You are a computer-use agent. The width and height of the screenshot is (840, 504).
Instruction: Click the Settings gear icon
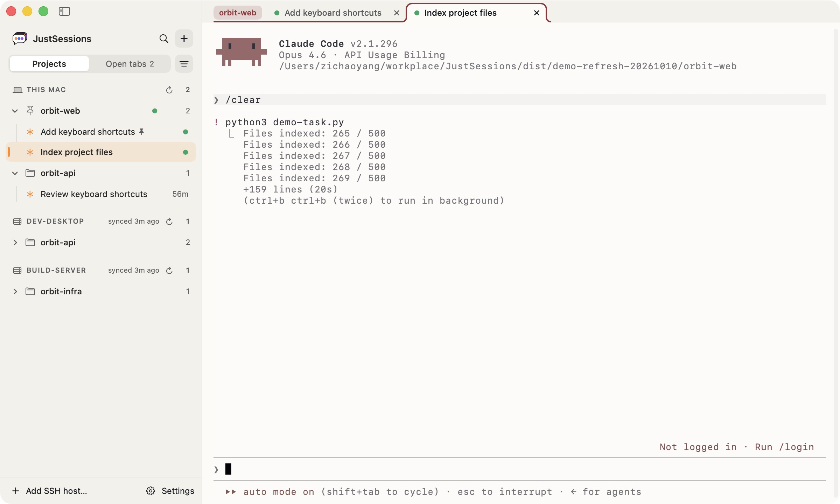(x=151, y=491)
